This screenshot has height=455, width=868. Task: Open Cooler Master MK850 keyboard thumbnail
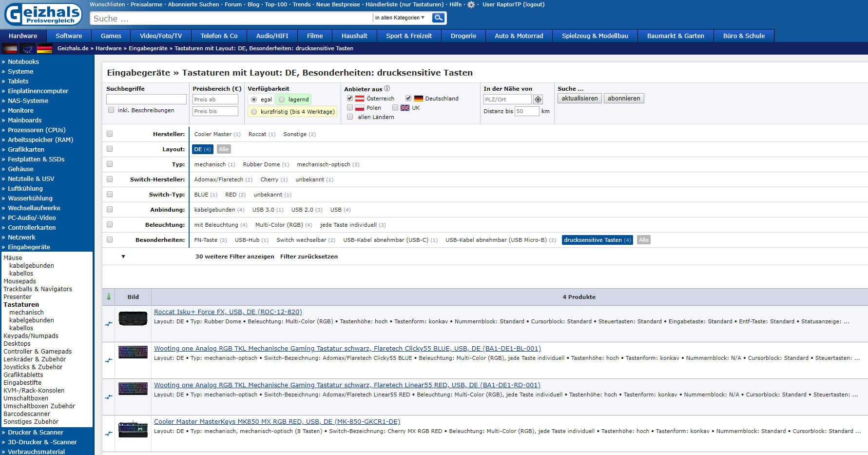click(133, 429)
